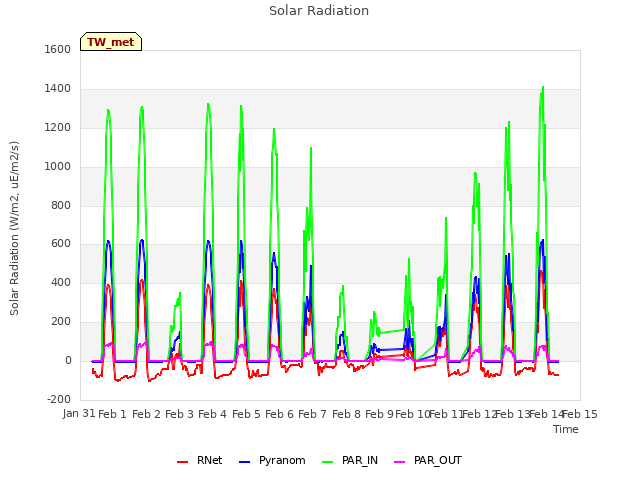Click the highest PAR_IN peak on Feb 14
This screenshot has width=640, height=480.
tap(543, 87)
